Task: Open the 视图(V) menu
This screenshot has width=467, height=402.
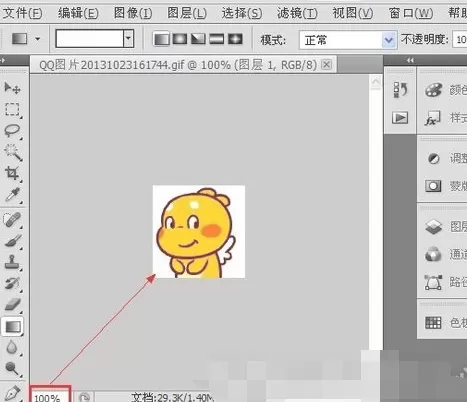Action: point(352,13)
